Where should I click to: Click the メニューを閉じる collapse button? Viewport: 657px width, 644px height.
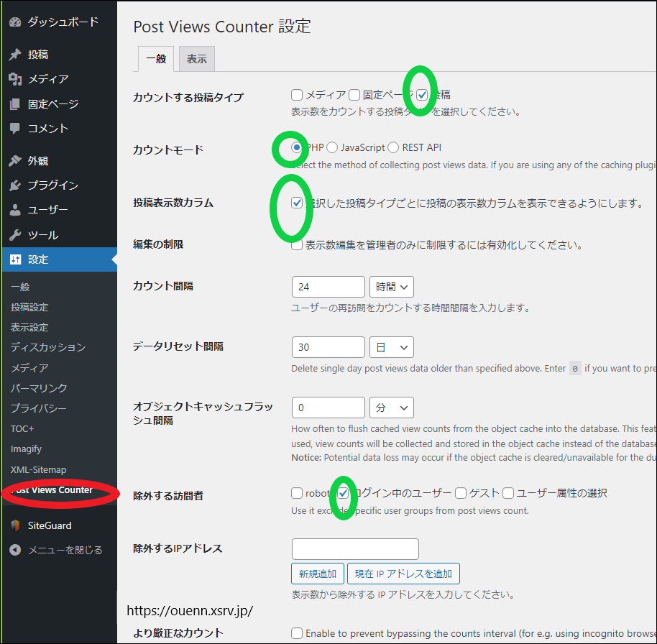[59, 550]
